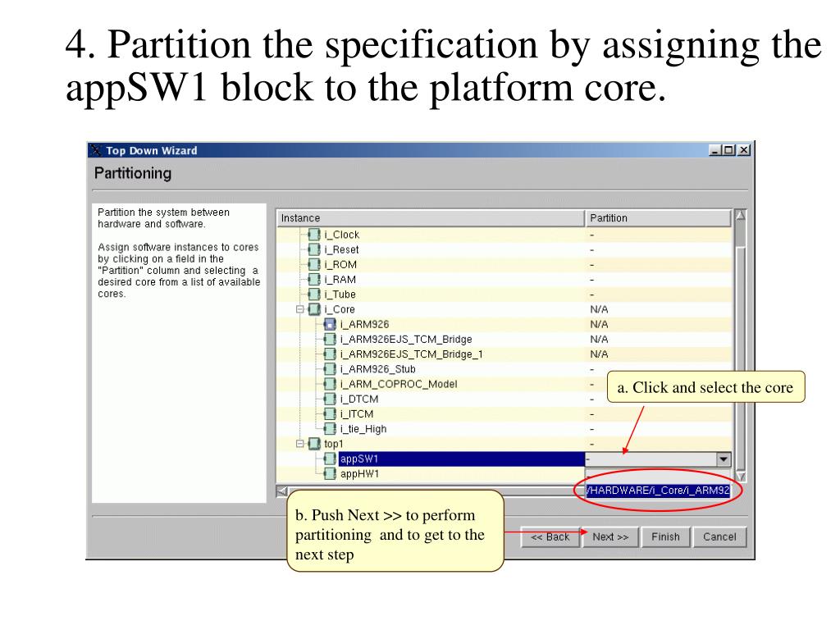Image resolution: width=840 pixels, height=630 pixels.
Task: Click the vertical scrollbar up arrow
Action: [741, 216]
